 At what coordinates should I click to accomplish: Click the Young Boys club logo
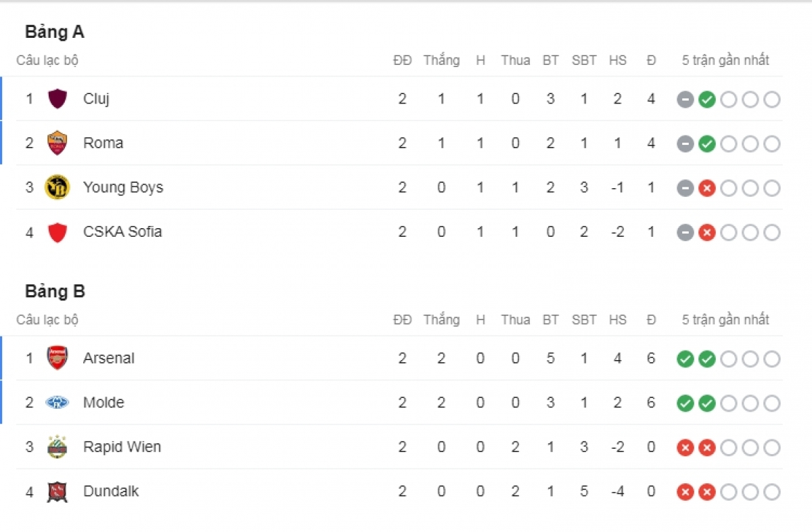click(x=58, y=187)
